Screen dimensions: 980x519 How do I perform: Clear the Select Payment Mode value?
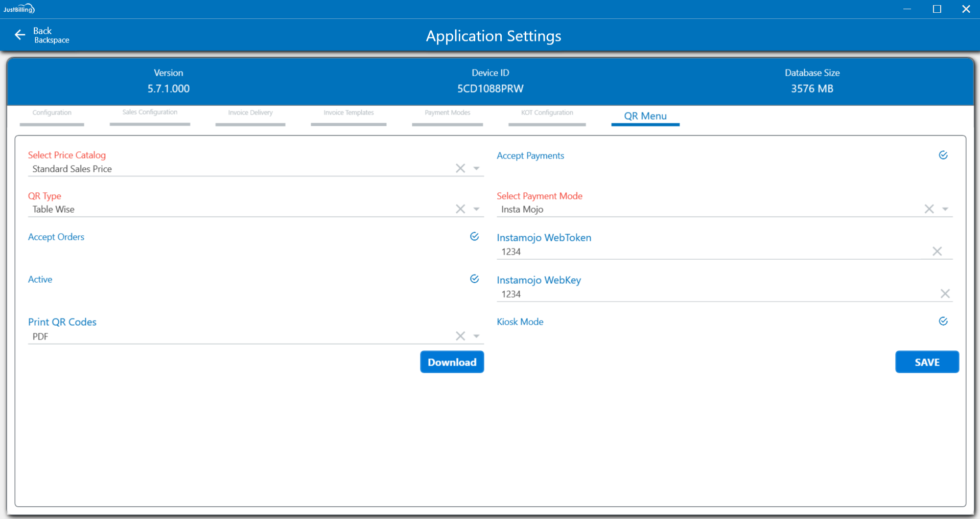tap(929, 209)
